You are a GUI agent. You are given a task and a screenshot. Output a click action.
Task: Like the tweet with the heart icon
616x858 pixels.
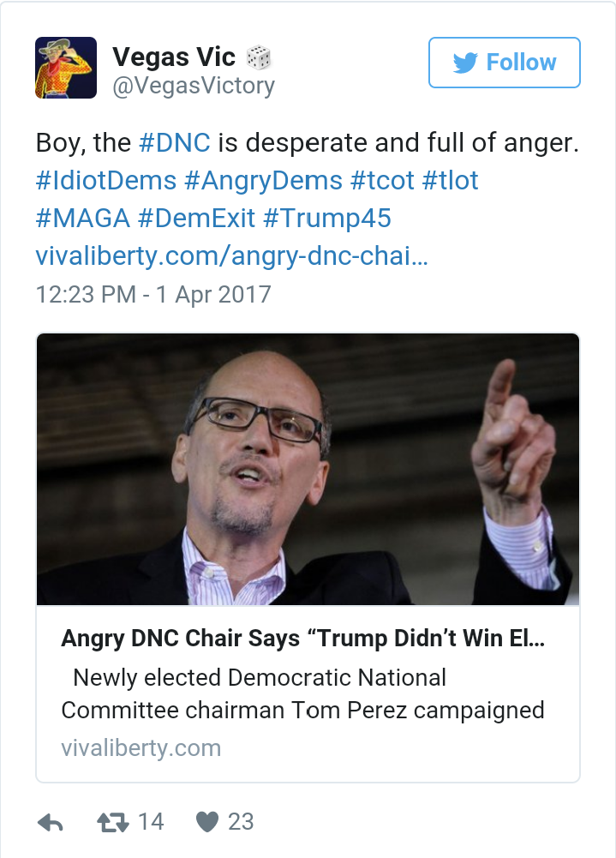click(x=207, y=823)
